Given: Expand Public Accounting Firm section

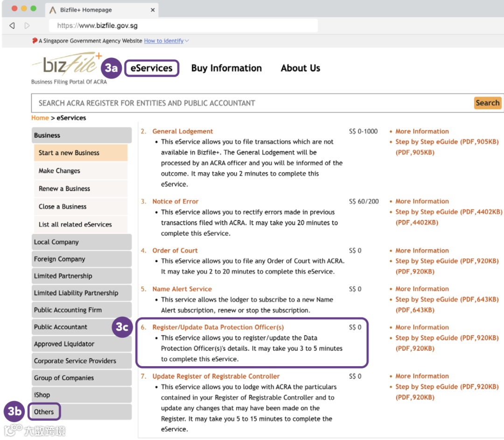Looking at the screenshot, I should 82,310.
